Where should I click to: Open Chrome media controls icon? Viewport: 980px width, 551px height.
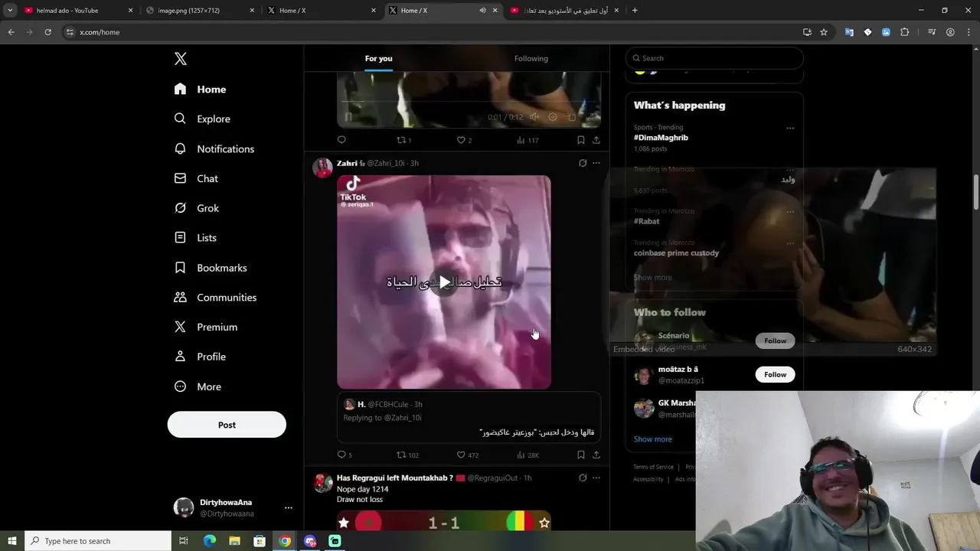tap(932, 32)
